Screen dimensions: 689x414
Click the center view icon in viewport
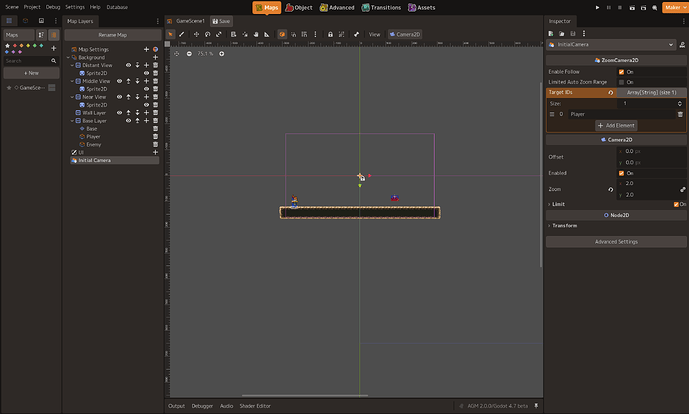pyautogui.click(x=177, y=54)
